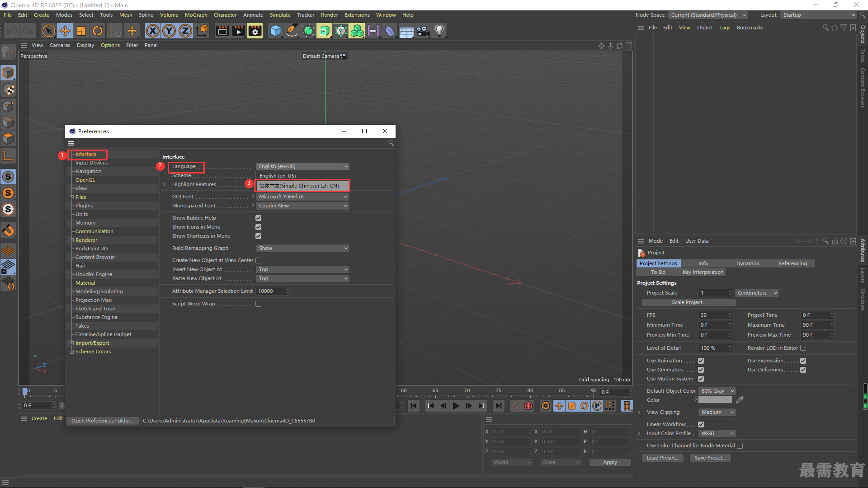Screen dimensions: 868x488
Task: Expand the Renderer preferences tree item
Action: (71, 240)
